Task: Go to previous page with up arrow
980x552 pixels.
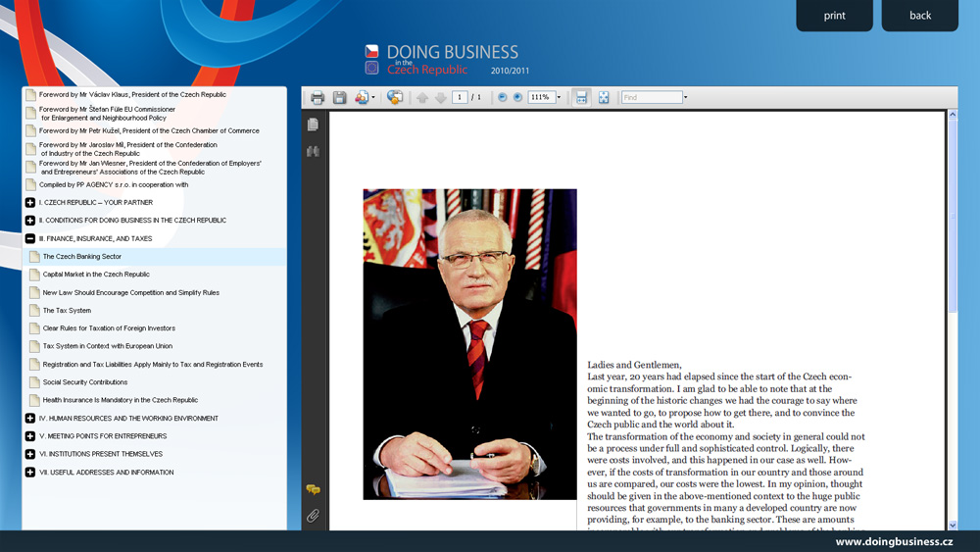Action: tap(422, 97)
